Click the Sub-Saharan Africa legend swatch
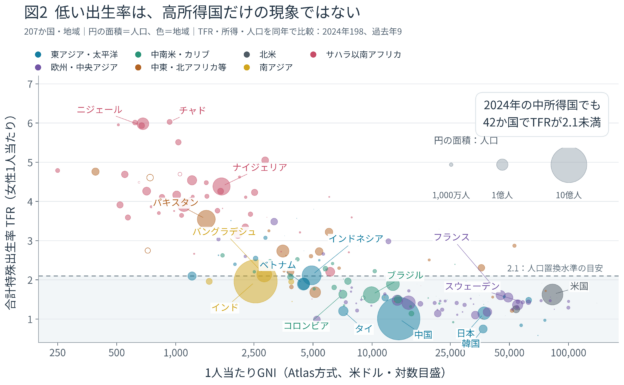This screenshot has height=385, width=624. pyautogui.click(x=313, y=55)
